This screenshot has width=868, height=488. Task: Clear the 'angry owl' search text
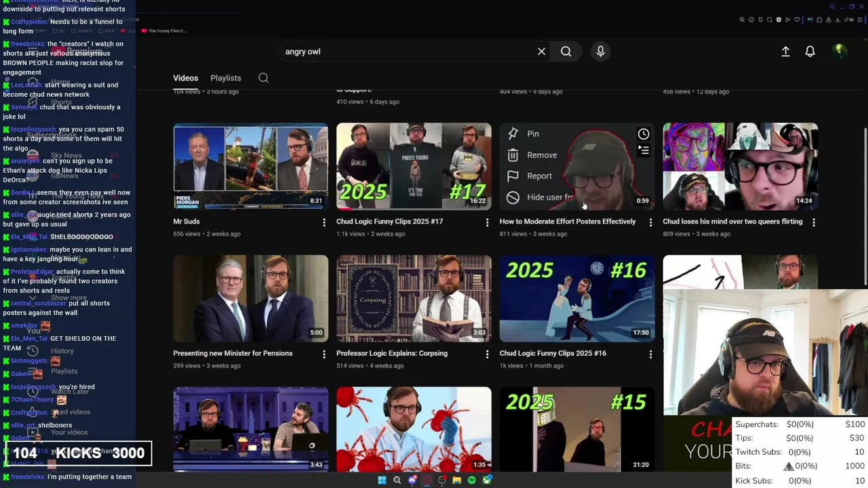point(541,52)
